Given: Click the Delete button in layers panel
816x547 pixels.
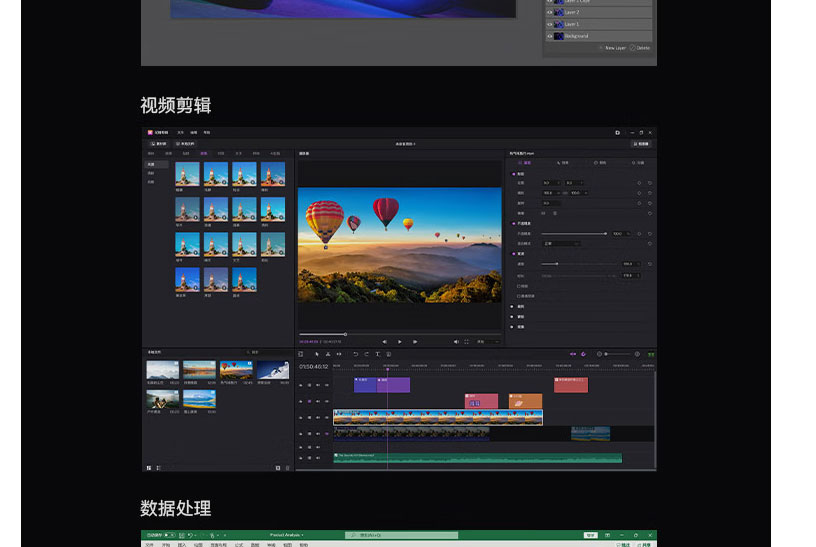Looking at the screenshot, I should tap(640, 48).
